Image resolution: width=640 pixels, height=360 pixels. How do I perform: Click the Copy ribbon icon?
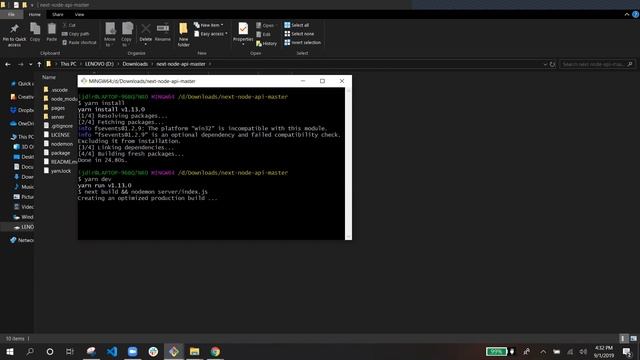(x=35, y=32)
